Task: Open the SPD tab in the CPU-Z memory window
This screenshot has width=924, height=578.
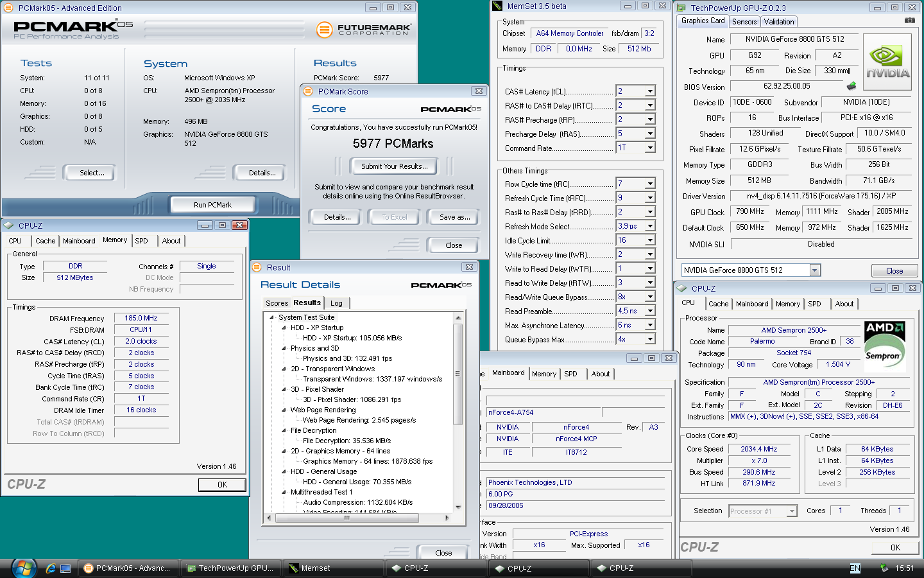Action: [141, 241]
